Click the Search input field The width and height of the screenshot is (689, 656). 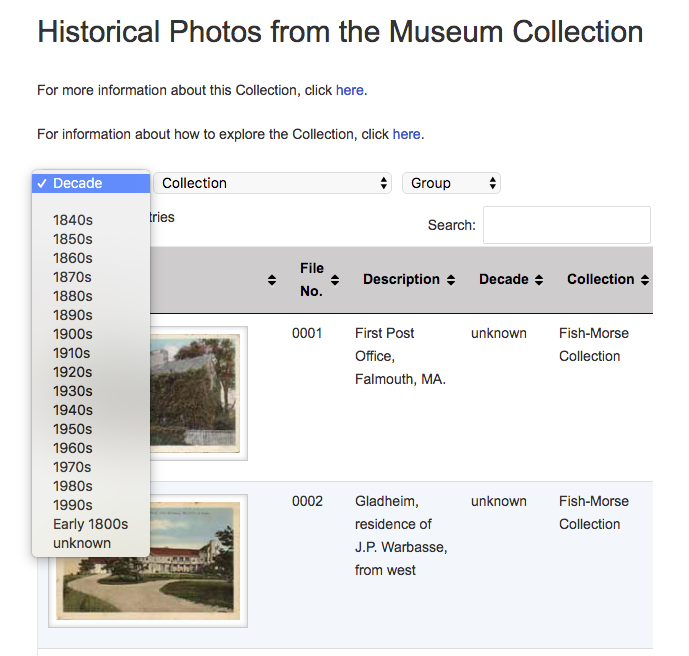(566, 225)
